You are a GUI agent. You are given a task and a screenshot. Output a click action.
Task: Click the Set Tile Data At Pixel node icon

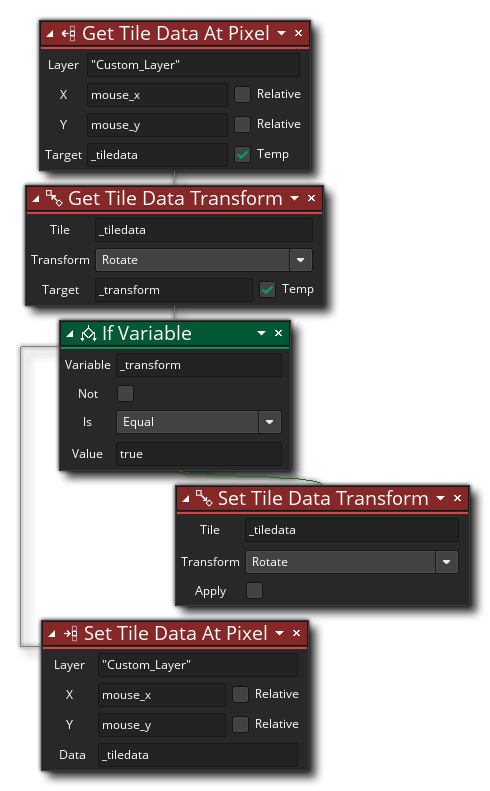(x=71, y=634)
